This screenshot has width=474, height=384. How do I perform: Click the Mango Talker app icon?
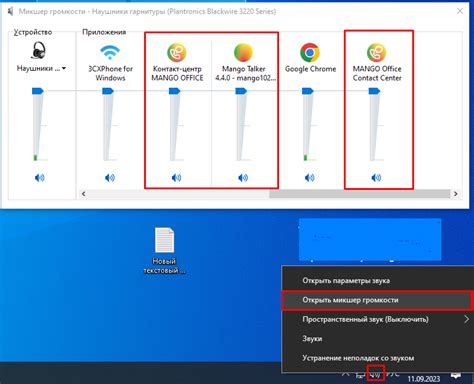point(243,52)
